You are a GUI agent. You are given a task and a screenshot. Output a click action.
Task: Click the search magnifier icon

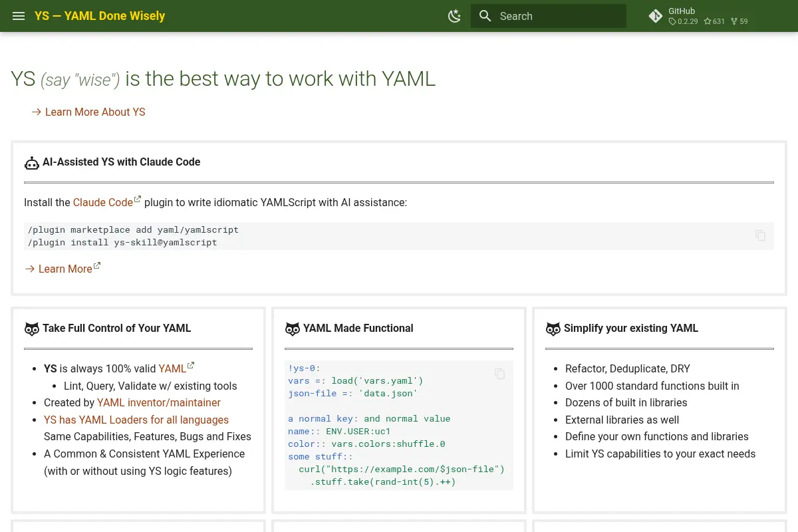click(x=485, y=16)
